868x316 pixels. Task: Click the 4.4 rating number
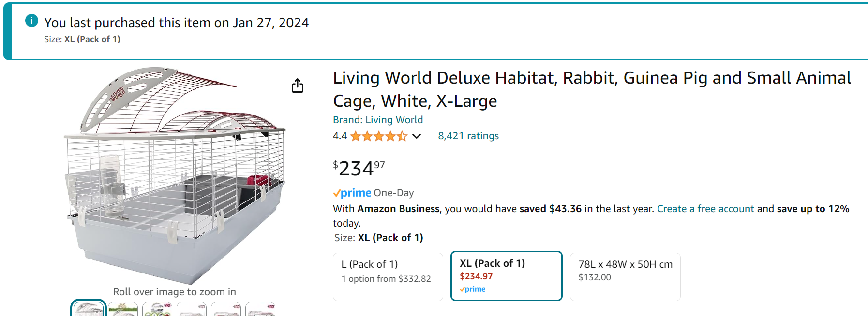(340, 136)
